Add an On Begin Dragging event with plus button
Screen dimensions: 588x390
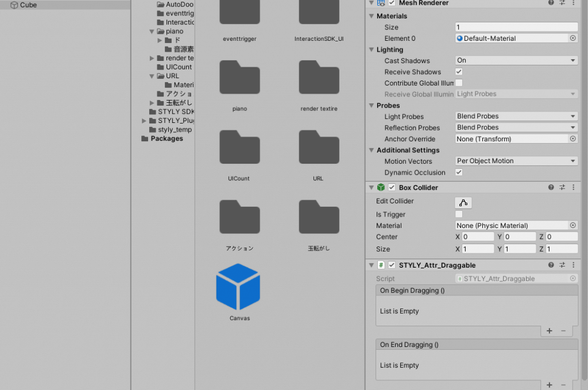[x=549, y=331]
